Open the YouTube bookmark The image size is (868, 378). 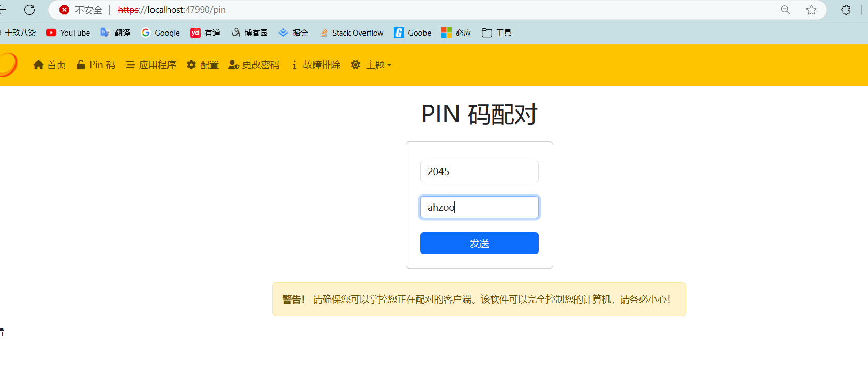(x=68, y=33)
